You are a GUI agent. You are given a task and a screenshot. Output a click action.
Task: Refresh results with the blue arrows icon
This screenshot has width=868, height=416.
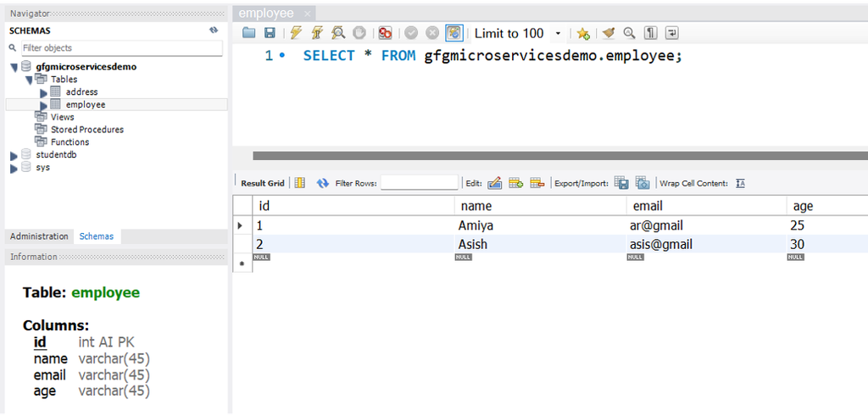tap(323, 183)
